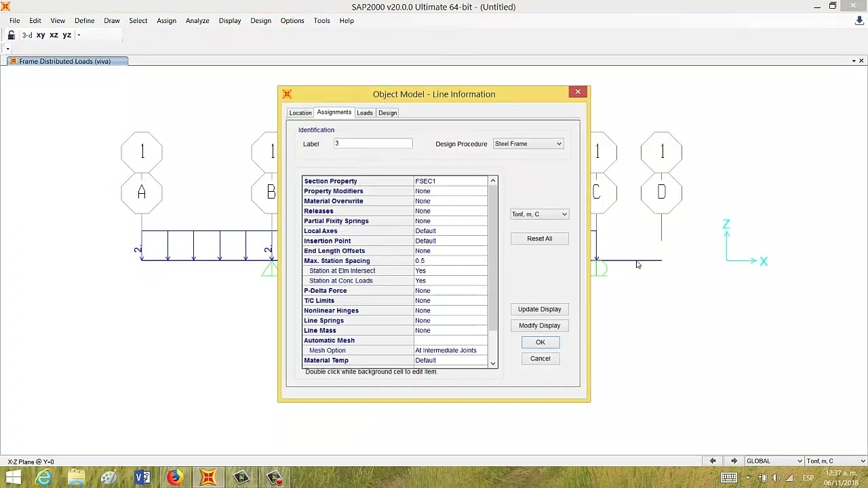This screenshot has width=868, height=488.
Task: Click the Mesh Option At Intermediate Joints value
Action: tap(450, 350)
